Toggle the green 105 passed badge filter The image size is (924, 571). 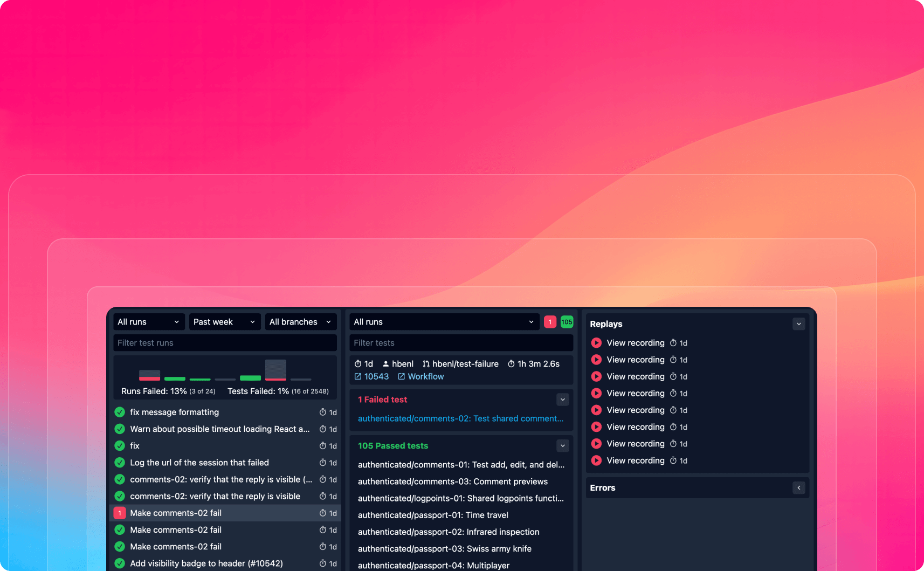pos(567,322)
